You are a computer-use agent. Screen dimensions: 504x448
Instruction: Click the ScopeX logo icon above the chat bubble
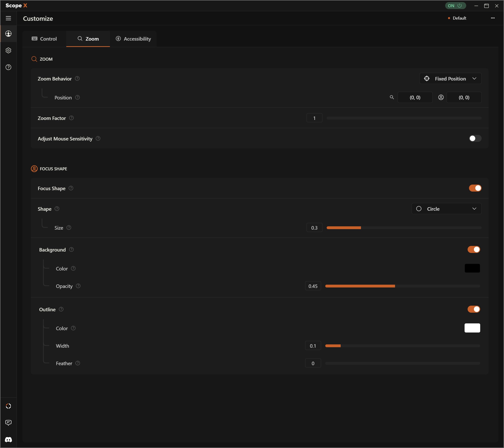[x=8, y=406]
